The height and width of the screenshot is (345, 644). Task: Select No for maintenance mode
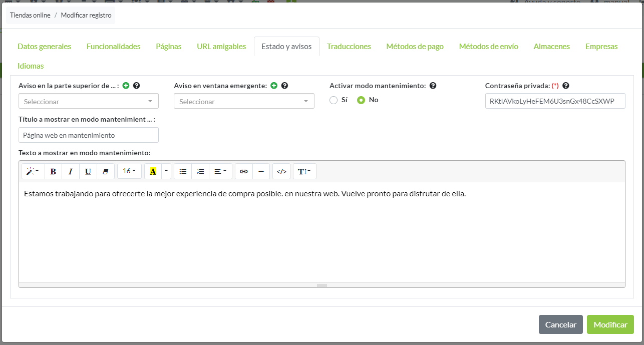pyautogui.click(x=361, y=100)
